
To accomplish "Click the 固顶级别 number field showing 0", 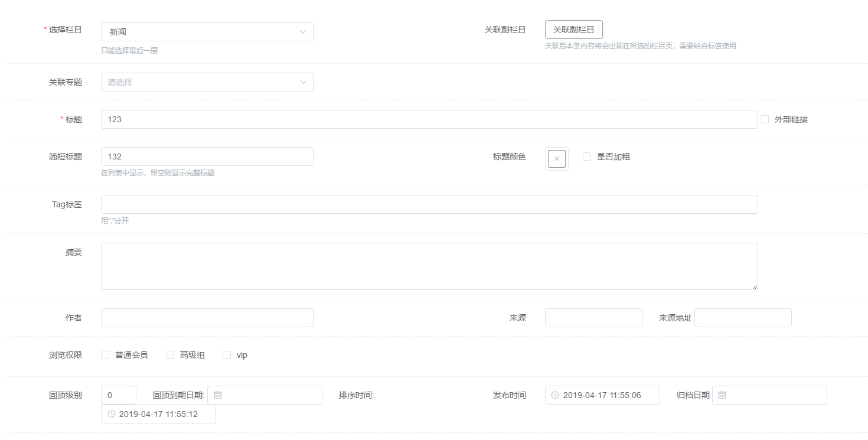I will 119,395.
